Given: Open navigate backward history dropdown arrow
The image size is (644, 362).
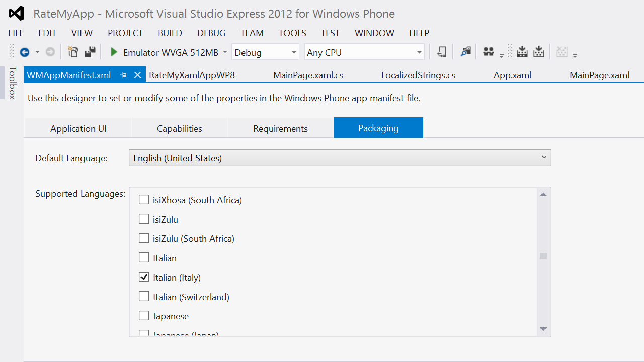Looking at the screenshot, I should (37, 52).
